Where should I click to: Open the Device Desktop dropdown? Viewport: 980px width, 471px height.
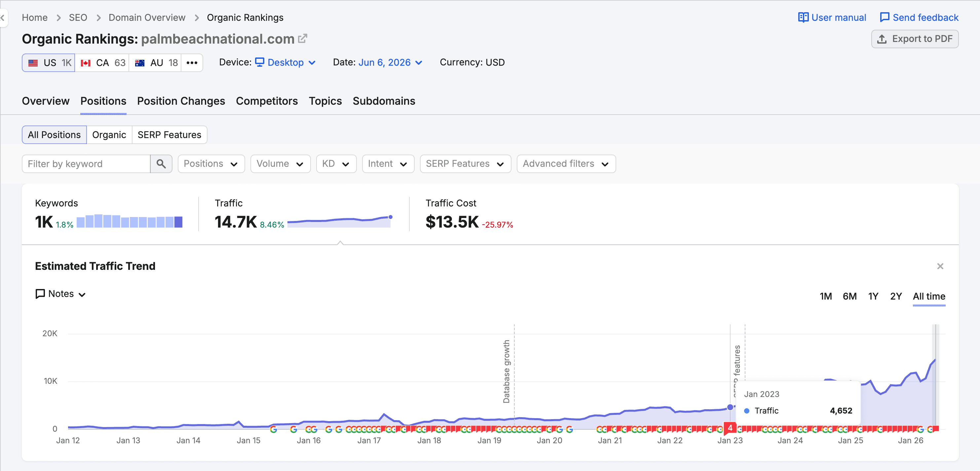285,62
